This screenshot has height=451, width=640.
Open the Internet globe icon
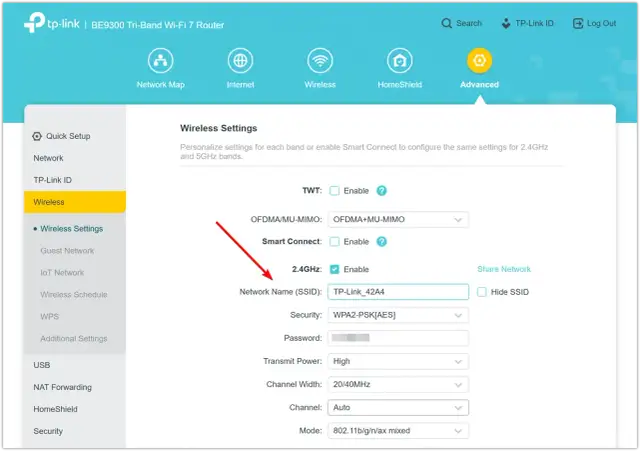tap(240, 61)
